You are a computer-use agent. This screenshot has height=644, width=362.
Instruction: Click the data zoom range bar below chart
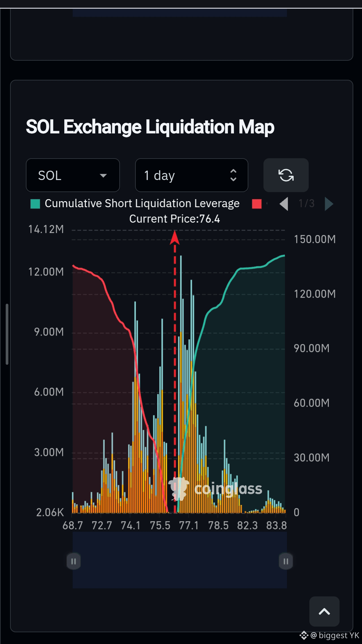[x=180, y=560]
